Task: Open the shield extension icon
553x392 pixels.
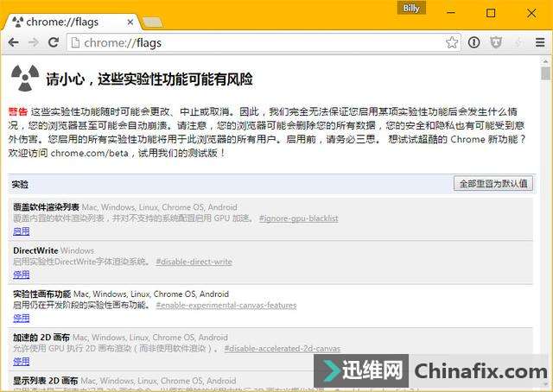Action: point(496,42)
